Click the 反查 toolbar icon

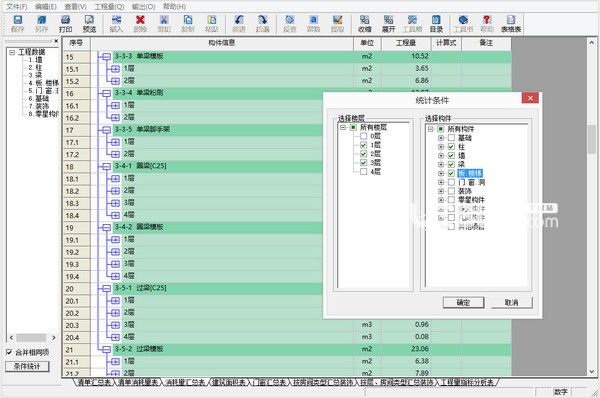pos(290,24)
